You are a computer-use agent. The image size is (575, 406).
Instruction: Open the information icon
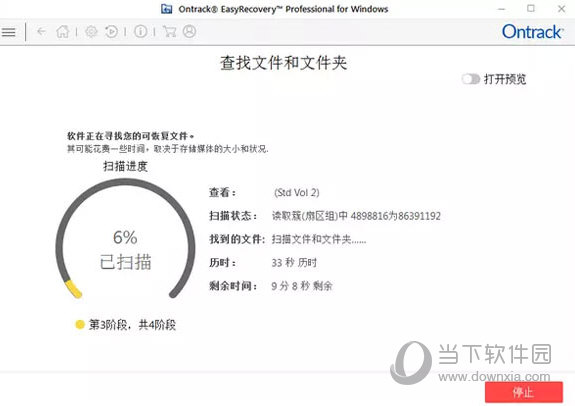point(140,32)
